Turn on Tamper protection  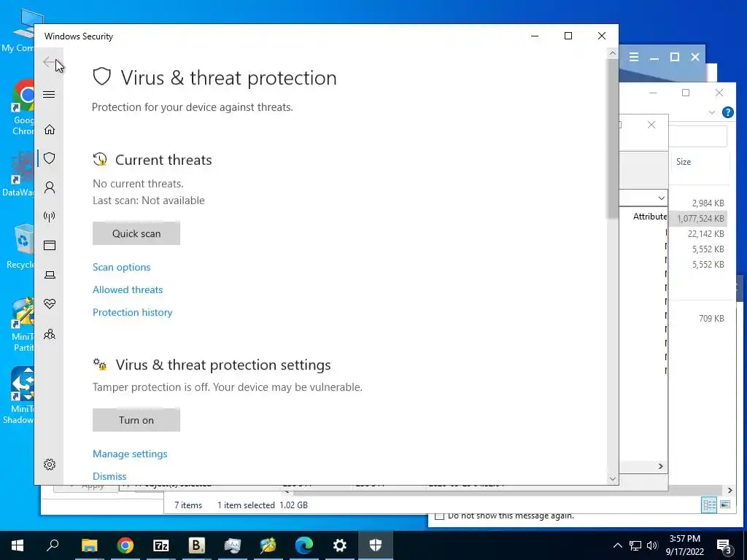(x=136, y=420)
